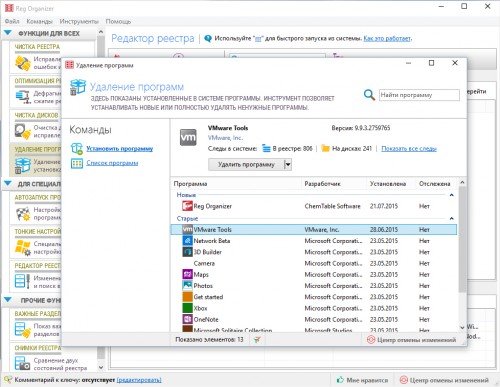Collapse the Новые group in program list

(x=452, y=195)
